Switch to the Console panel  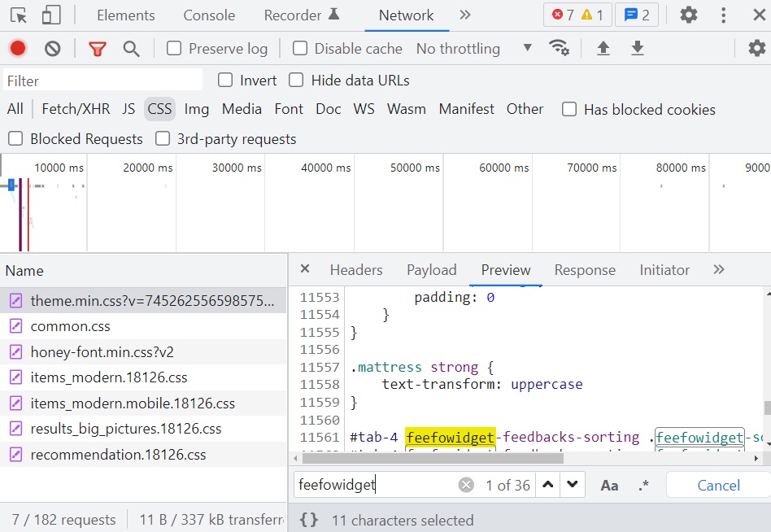click(208, 15)
